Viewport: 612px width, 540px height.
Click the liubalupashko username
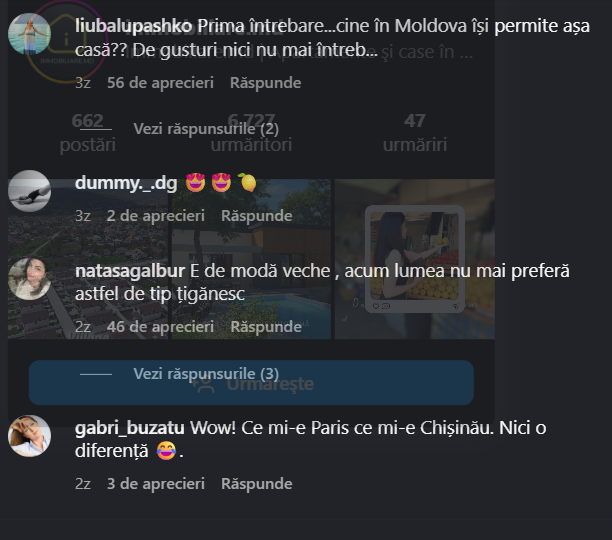pyautogui.click(x=133, y=26)
